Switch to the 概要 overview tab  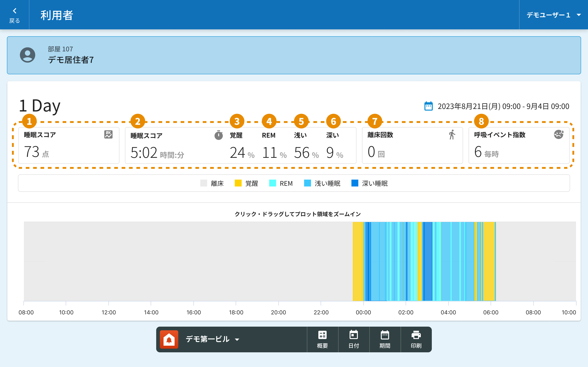[x=322, y=339]
